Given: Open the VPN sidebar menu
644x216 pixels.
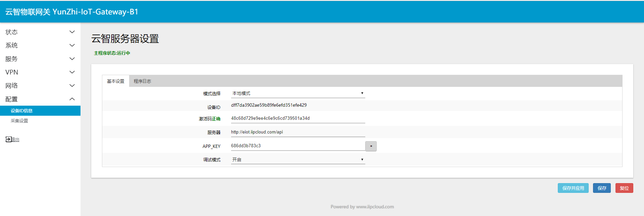Looking at the screenshot, I should 40,72.
